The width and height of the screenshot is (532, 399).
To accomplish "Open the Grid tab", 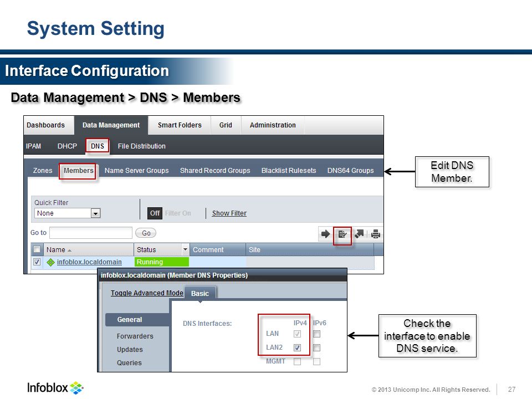I will [226, 125].
